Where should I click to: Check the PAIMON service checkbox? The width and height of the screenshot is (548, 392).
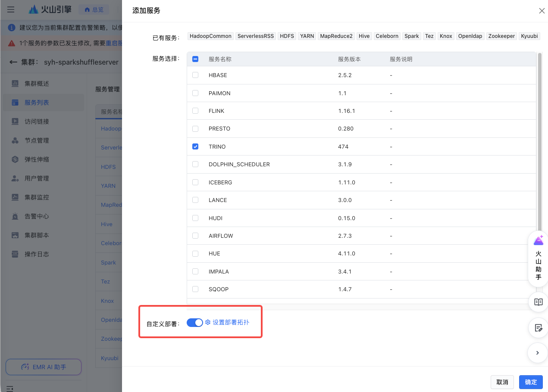click(x=195, y=93)
